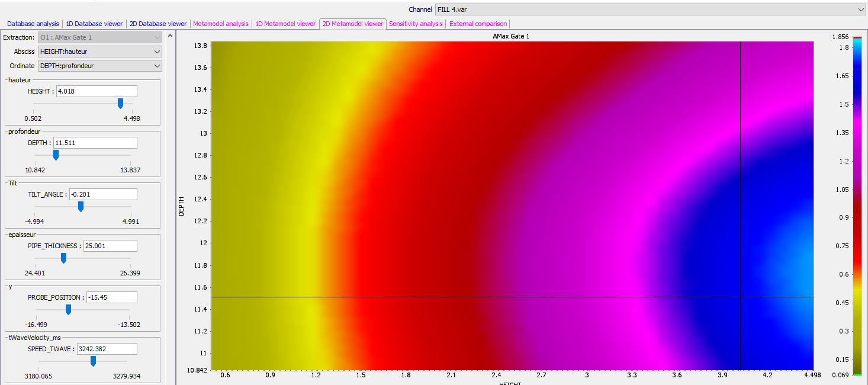Click the green lower threshold marker on the color scale
The image size is (868, 385).
pyautogui.click(x=857, y=375)
